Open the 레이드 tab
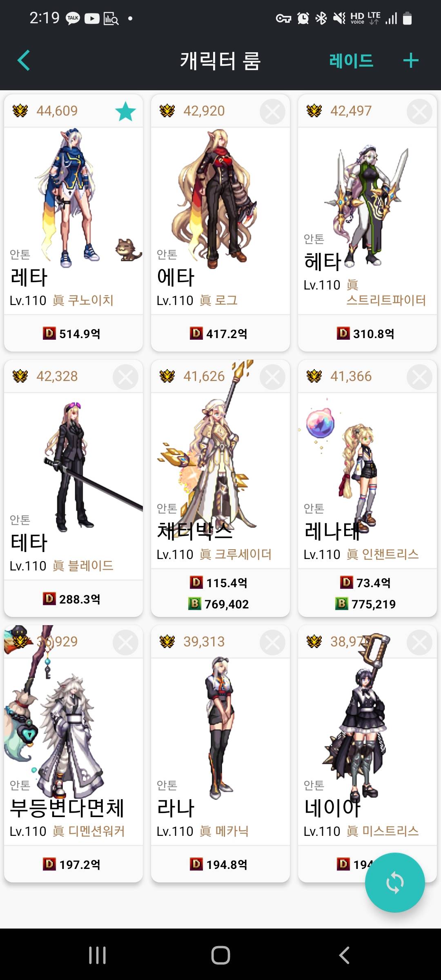Screen dimensions: 441x980 pyautogui.click(x=351, y=61)
